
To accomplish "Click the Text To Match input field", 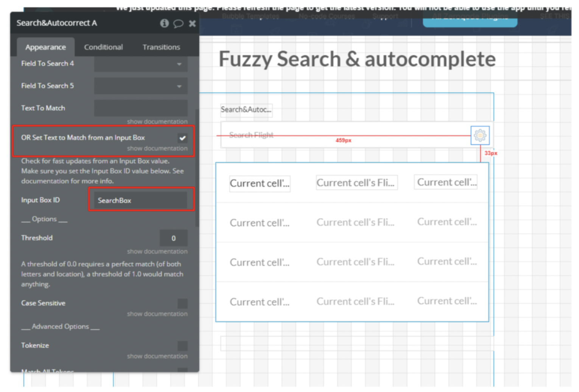I will click(x=141, y=108).
